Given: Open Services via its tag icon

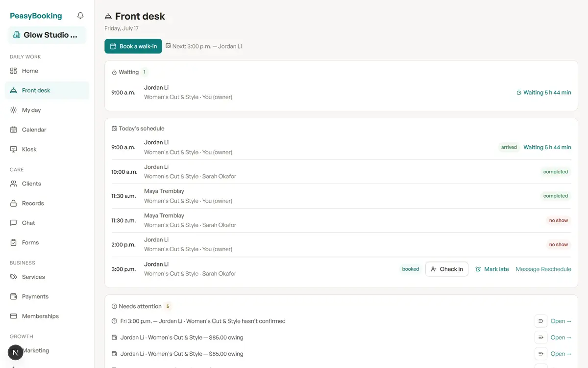Looking at the screenshot, I should click(14, 277).
